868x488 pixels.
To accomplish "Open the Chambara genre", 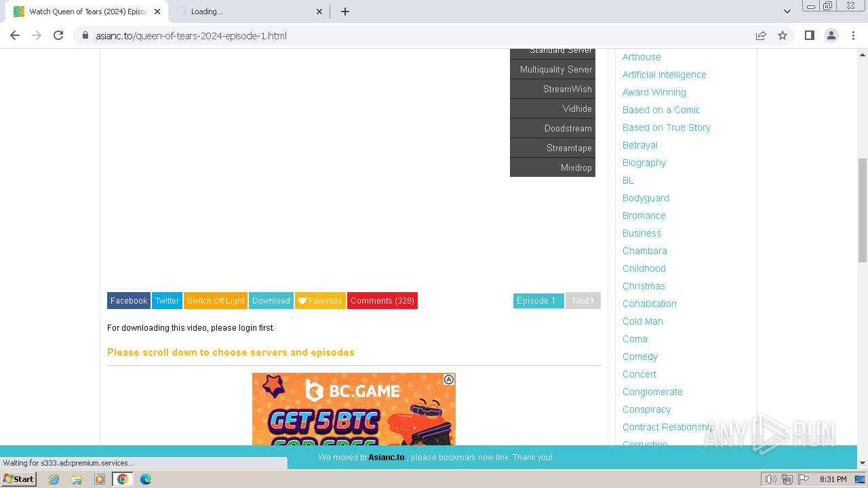I will [645, 251].
